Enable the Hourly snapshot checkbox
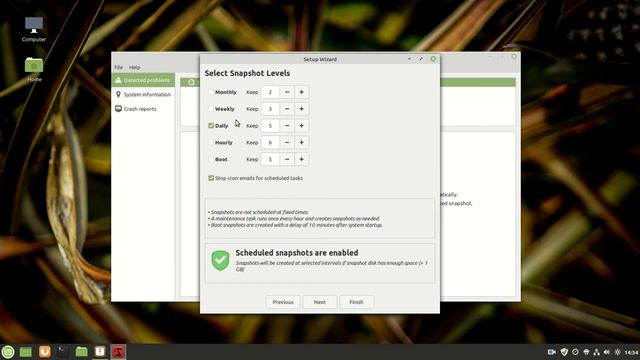The height and width of the screenshot is (360, 640). click(x=211, y=142)
